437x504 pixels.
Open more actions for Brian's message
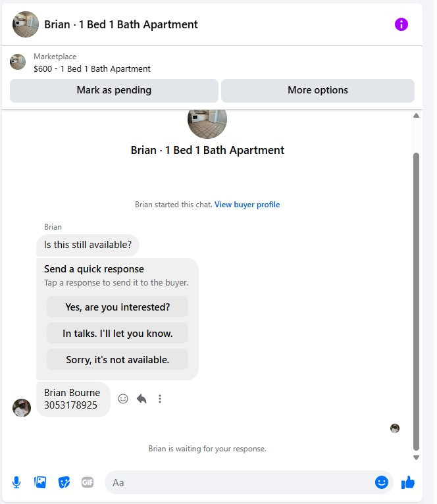pyautogui.click(x=160, y=399)
